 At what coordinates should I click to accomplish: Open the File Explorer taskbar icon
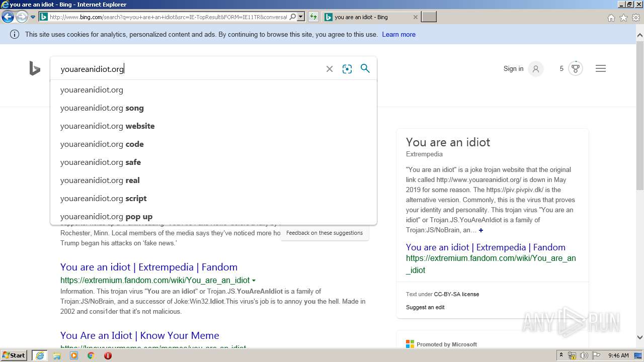pos(57,355)
